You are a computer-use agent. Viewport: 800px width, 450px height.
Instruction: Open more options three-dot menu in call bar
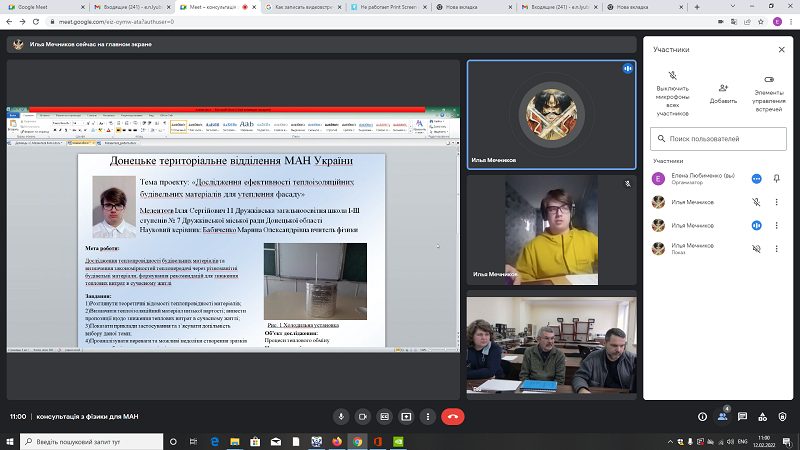pyautogui.click(x=428, y=417)
